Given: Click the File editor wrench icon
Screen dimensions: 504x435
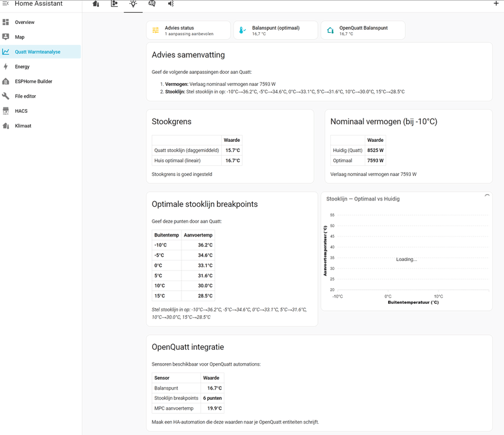Looking at the screenshot, I should 6,96.
